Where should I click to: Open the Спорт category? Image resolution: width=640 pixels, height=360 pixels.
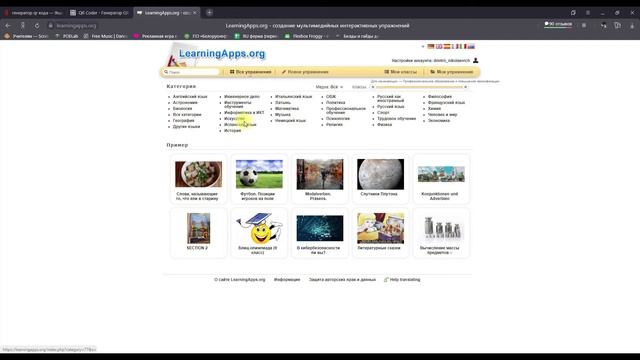[x=383, y=113]
